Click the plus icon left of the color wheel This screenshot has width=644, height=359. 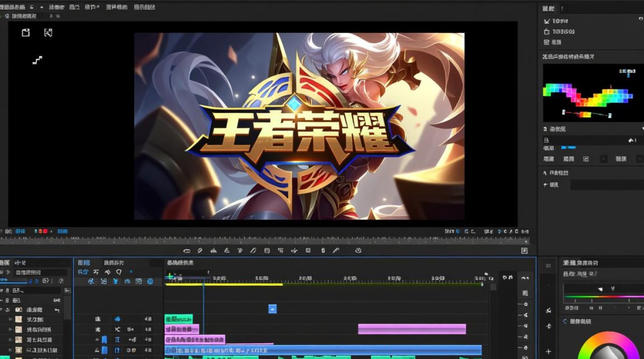[549, 352]
